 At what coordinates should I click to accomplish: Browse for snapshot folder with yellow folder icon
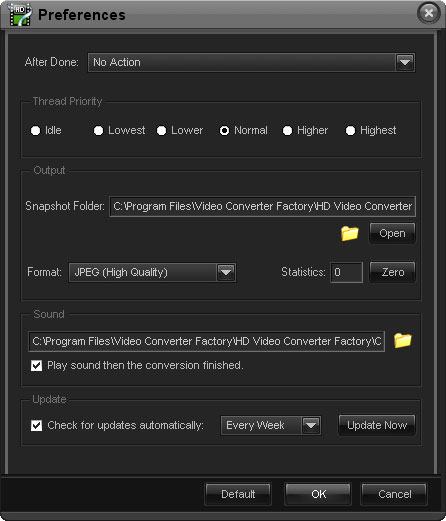pyautogui.click(x=350, y=233)
